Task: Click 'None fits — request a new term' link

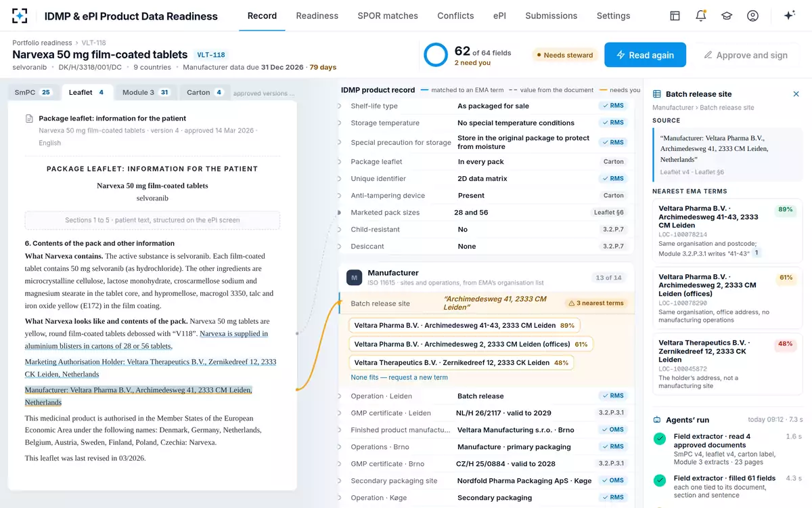Action: pos(399,377)
